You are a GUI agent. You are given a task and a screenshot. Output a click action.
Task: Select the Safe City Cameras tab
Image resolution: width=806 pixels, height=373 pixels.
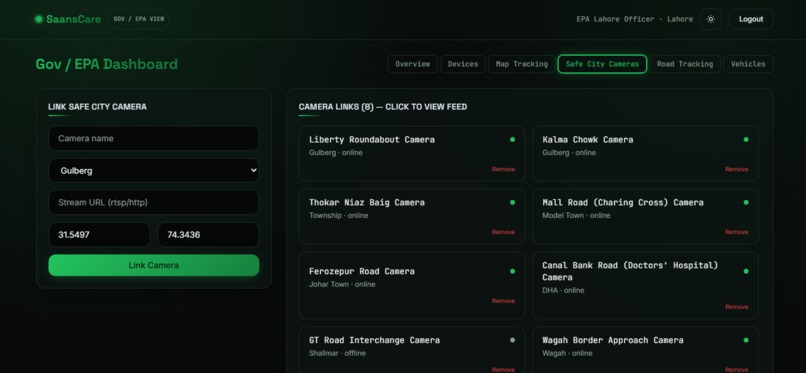(x=602, y=64)
